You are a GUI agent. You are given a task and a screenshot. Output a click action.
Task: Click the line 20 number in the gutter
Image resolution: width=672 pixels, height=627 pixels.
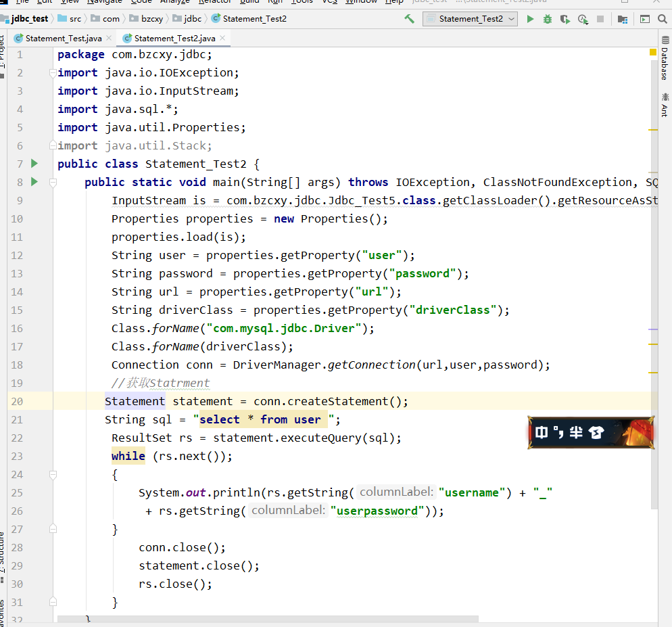coord(17,401)
